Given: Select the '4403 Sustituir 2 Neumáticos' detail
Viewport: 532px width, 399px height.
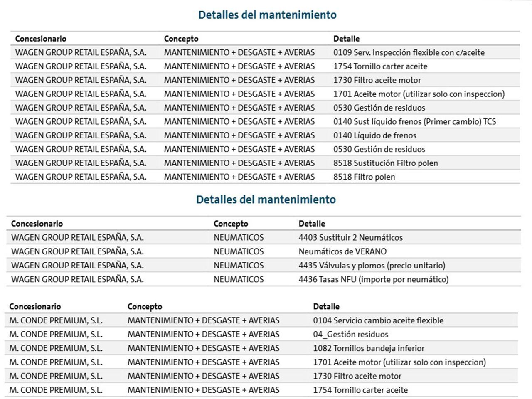Looking at the screenshot, I should coord(351,238).
